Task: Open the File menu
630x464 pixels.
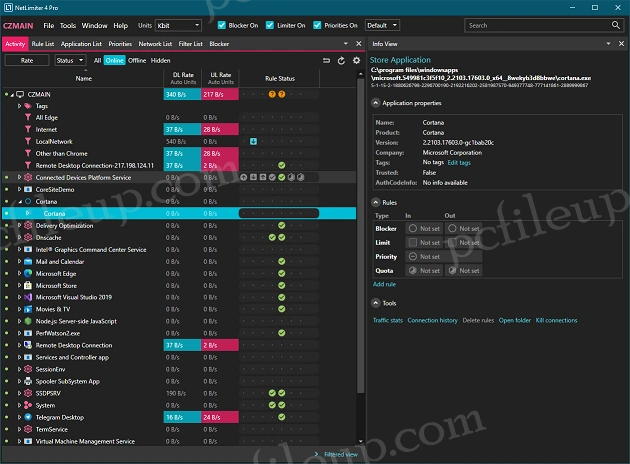Action: pos(49,25)
